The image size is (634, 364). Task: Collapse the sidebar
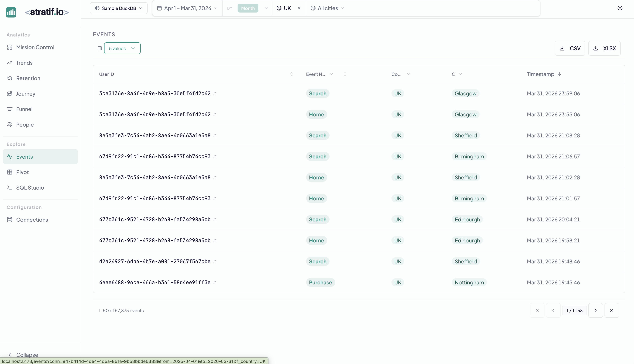tap(23, 355)
